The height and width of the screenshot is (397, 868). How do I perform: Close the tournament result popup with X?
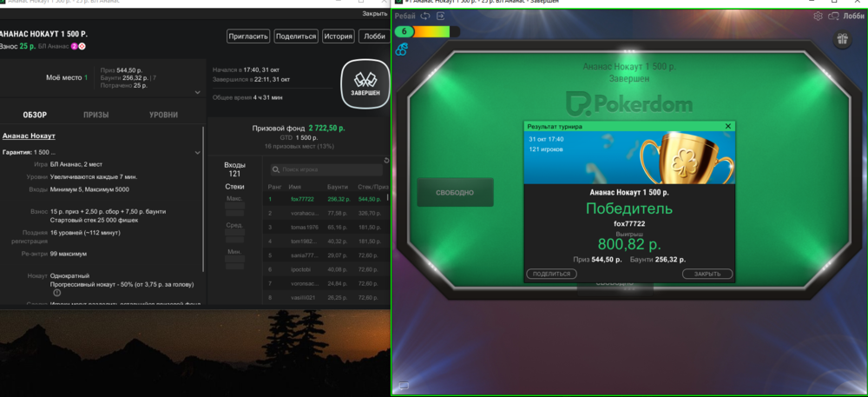(x=728, y=126)
